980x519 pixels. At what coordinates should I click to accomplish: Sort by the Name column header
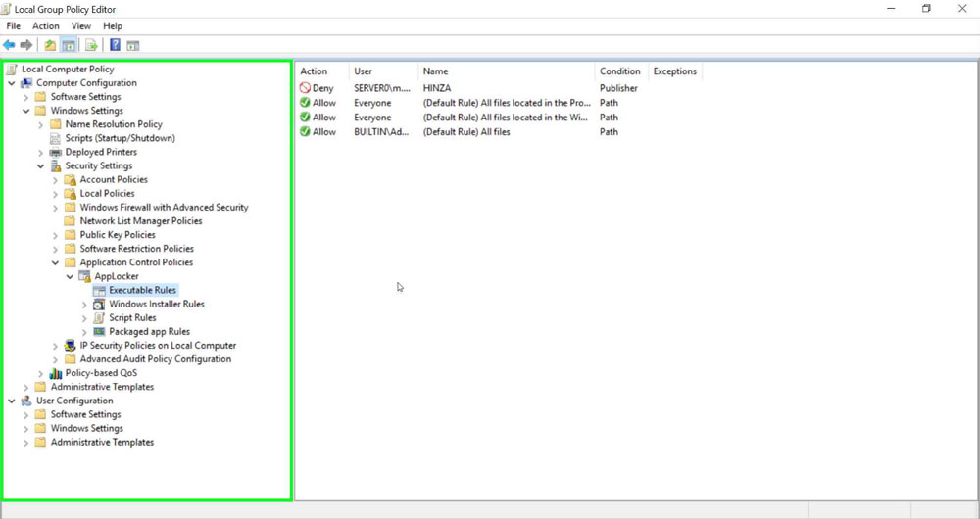tap(435, 71)
